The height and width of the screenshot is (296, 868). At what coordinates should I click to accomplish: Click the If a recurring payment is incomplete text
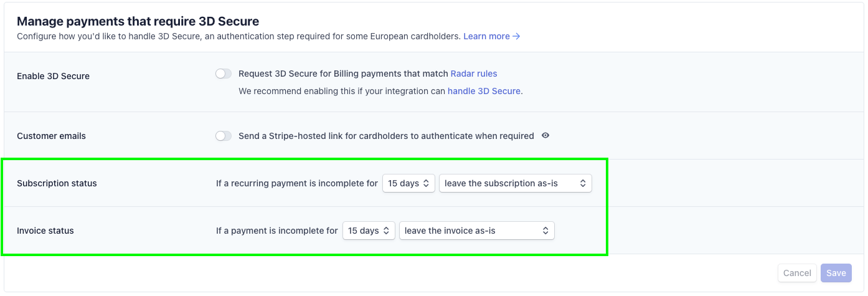[297, 183]
